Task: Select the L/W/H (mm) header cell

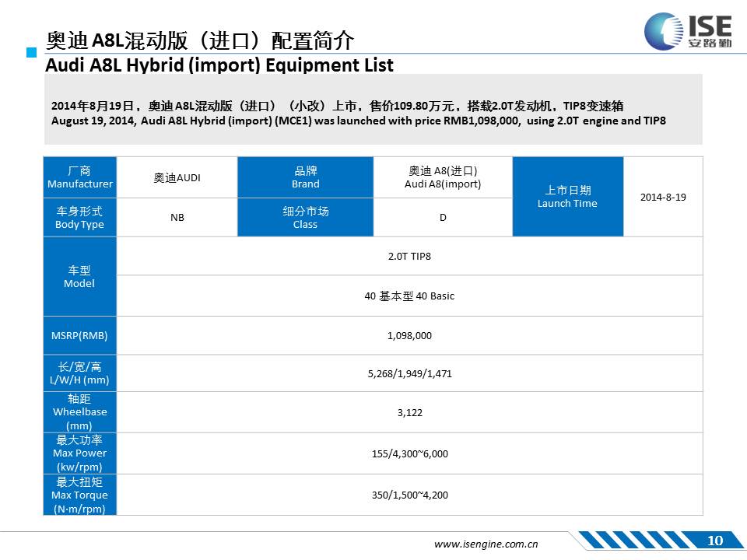Action: pos(80,373)
